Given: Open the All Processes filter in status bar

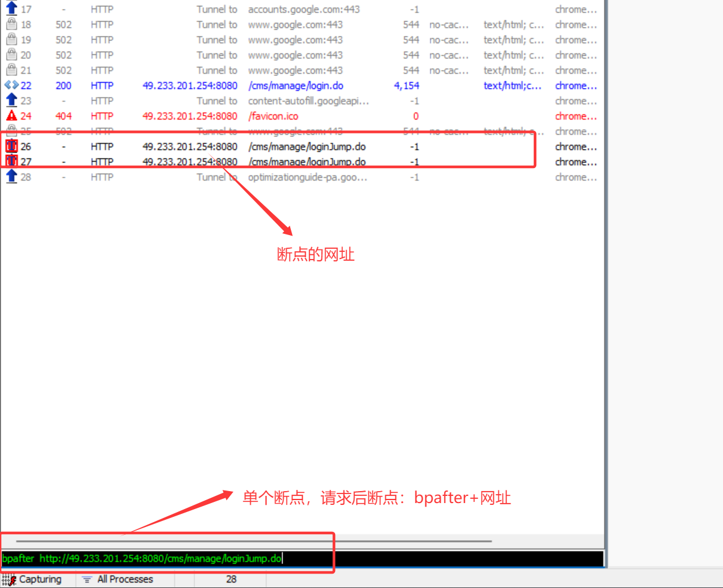Looking at the screenshot, I should click(117, 579).
